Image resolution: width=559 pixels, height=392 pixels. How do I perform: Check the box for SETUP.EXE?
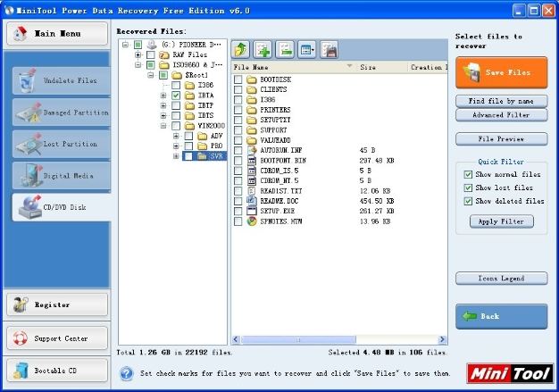pos(238,211)
